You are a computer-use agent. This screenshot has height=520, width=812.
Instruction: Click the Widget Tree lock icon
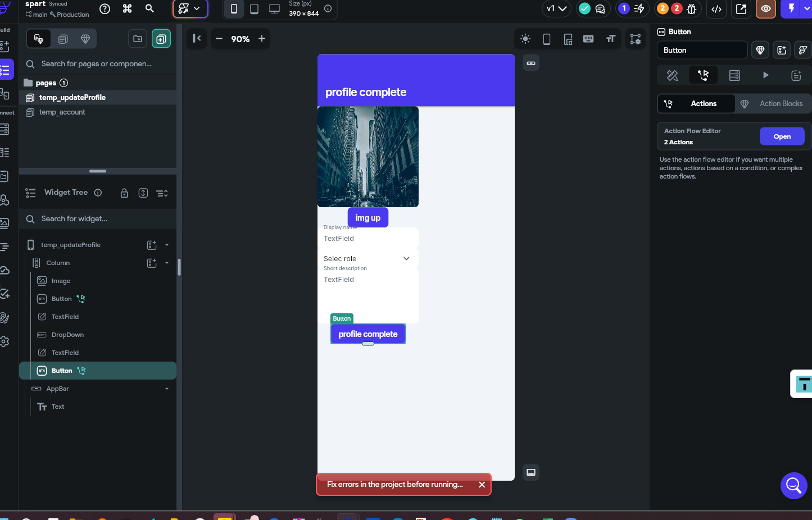(124, 193)
